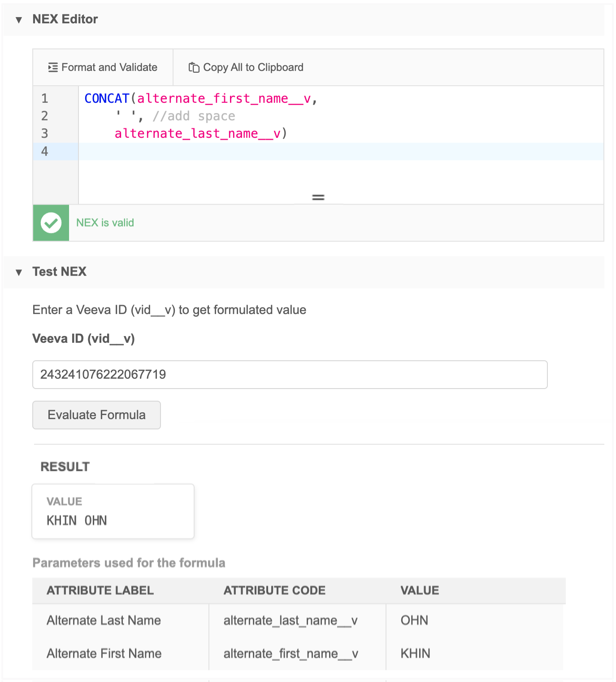The image size is (616, 682).
Task: Click the KHIN OHN result value
Action: [77, 520]
